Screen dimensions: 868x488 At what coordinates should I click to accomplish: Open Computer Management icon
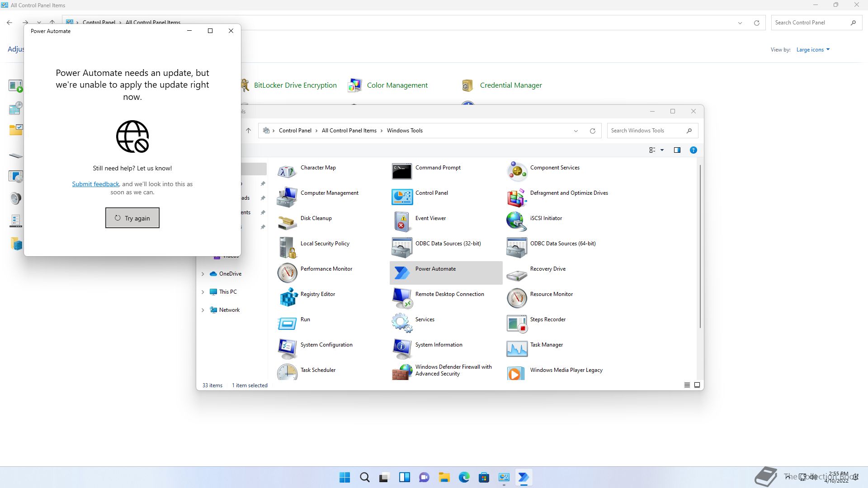point(287,197)
